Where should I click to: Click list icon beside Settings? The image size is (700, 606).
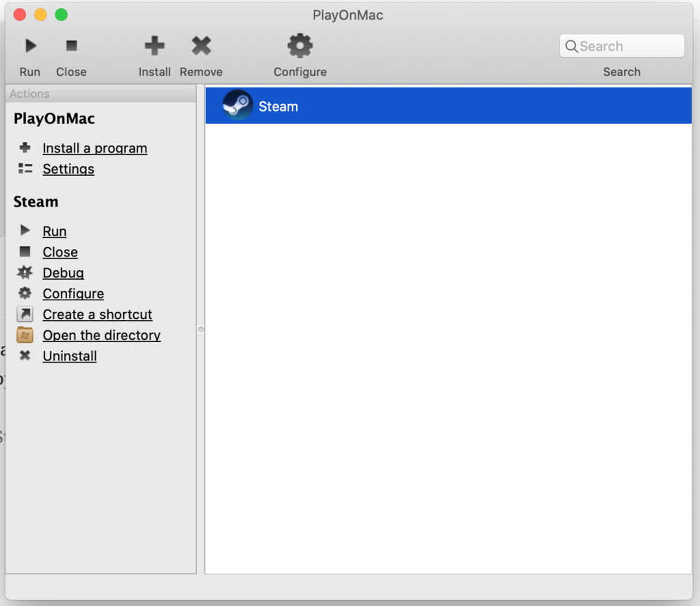point(25,168)
